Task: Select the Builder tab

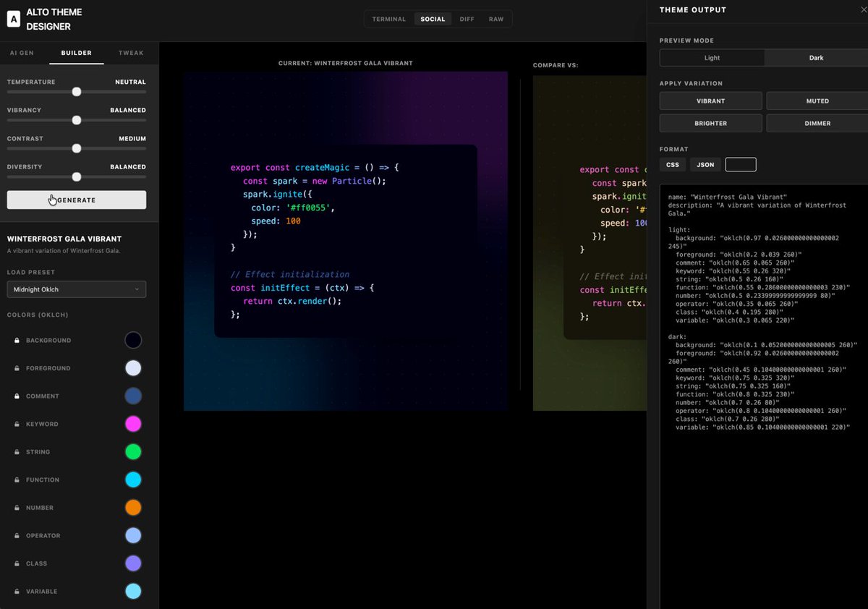Action: click(x=77, y=53)
